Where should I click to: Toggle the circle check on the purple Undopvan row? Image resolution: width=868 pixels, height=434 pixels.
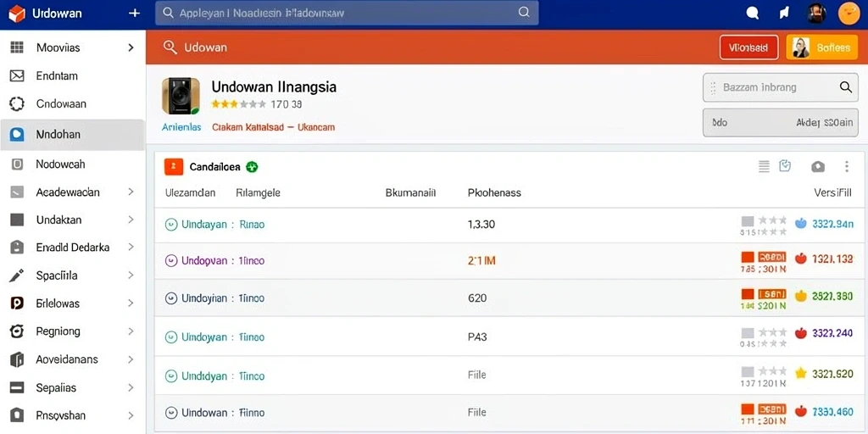click(x=171, y=260)
